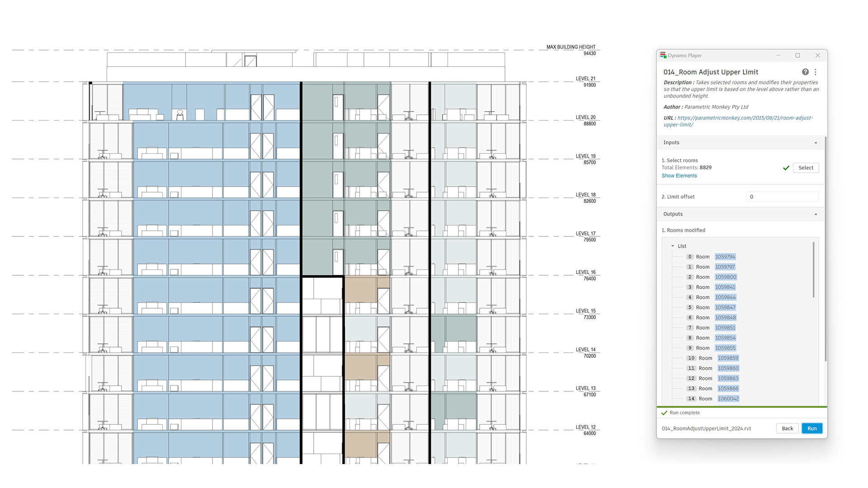Collapse the Outputs section

pyautogui.click(x=816, y=214)
